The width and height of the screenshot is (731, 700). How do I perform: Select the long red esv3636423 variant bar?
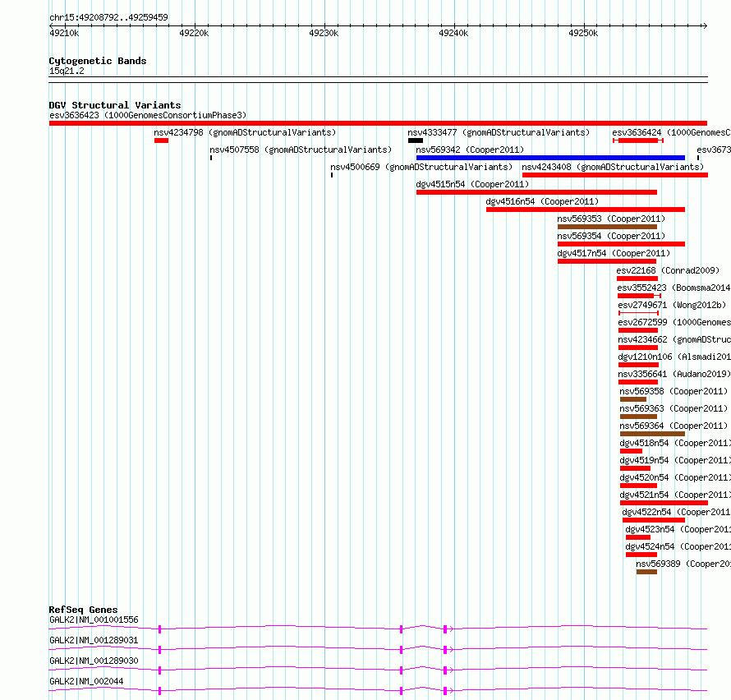click(378, 123)
